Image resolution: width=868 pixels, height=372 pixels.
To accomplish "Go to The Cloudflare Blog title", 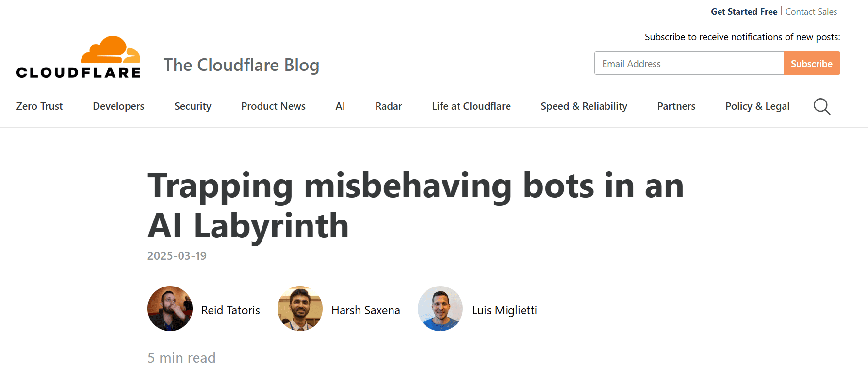I will pos(241,65).
